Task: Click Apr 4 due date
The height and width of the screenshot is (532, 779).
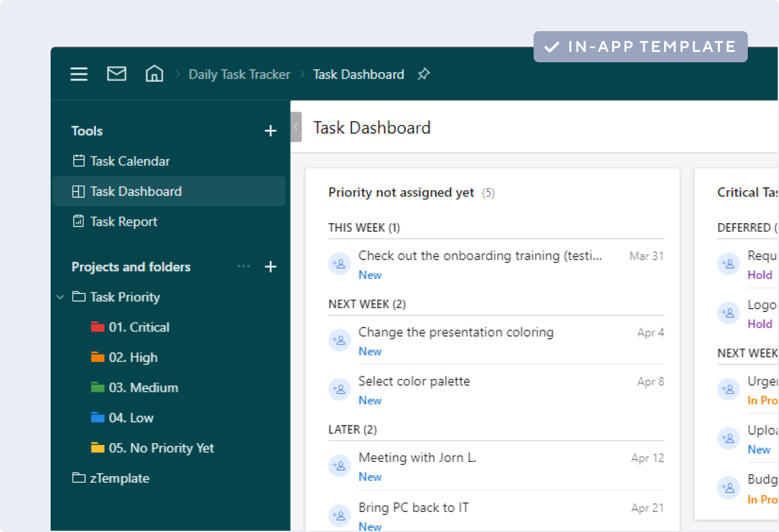Action: pos(650,333)
